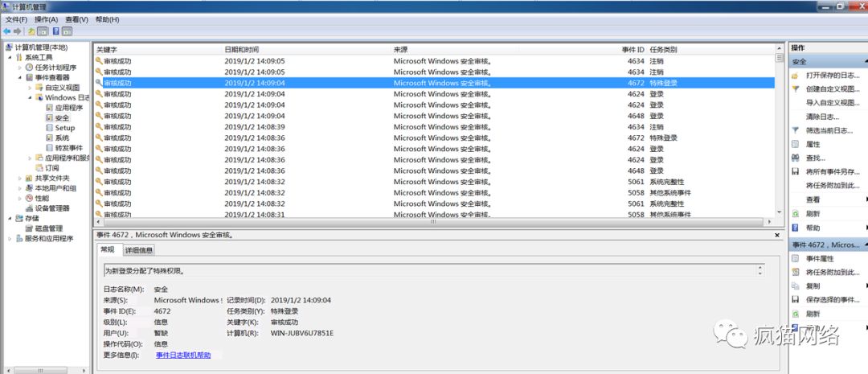
Task: Click the 磁盘管理 icon
Action: [30, 228]
